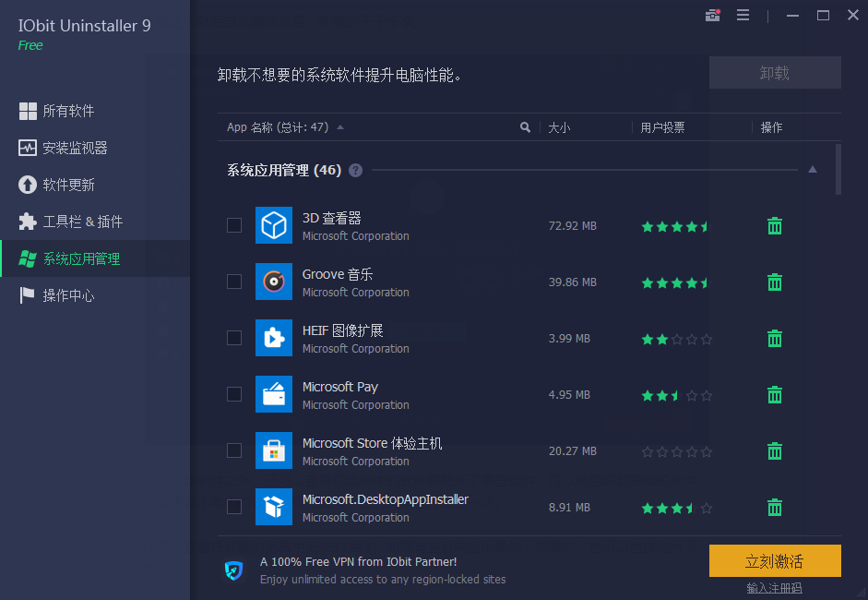
Task: Open the hamburger options menu
Action: pyautogui.click(x=743, y=16)
